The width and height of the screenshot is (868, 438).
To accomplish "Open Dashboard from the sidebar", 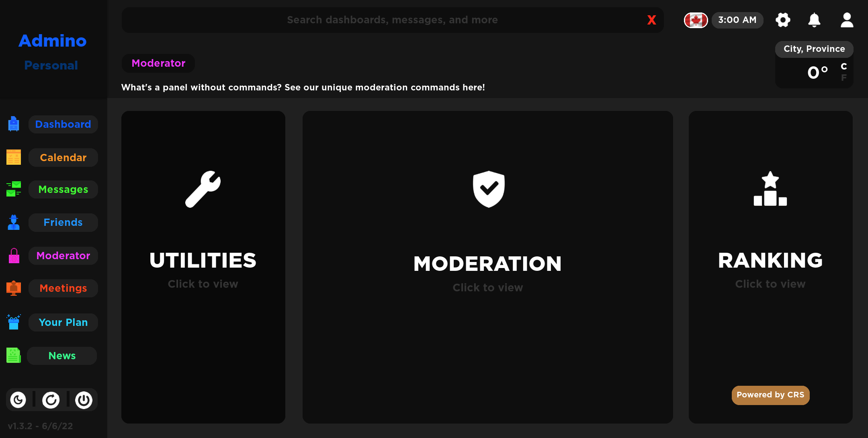I will [x=63, y=124].
